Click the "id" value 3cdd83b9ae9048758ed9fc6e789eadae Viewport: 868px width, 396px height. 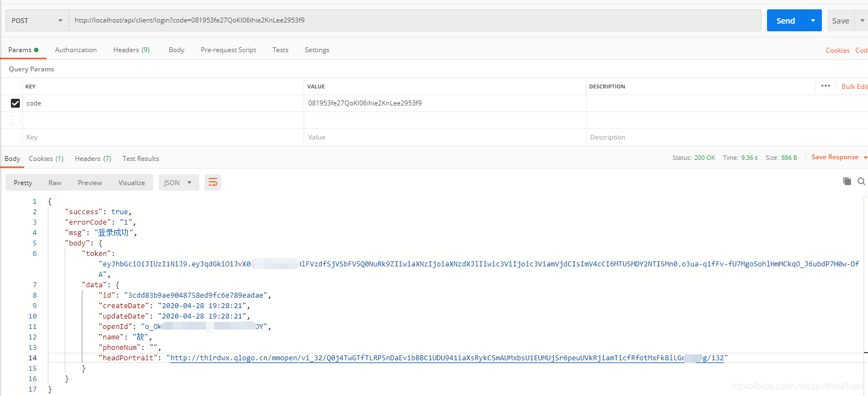click(x=195, y=295)
